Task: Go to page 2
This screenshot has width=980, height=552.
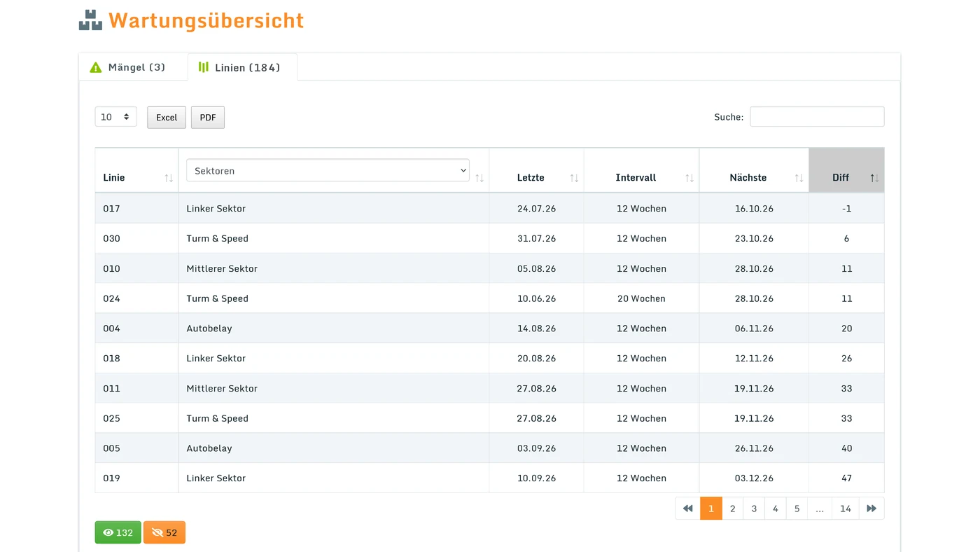Action: 733,509
